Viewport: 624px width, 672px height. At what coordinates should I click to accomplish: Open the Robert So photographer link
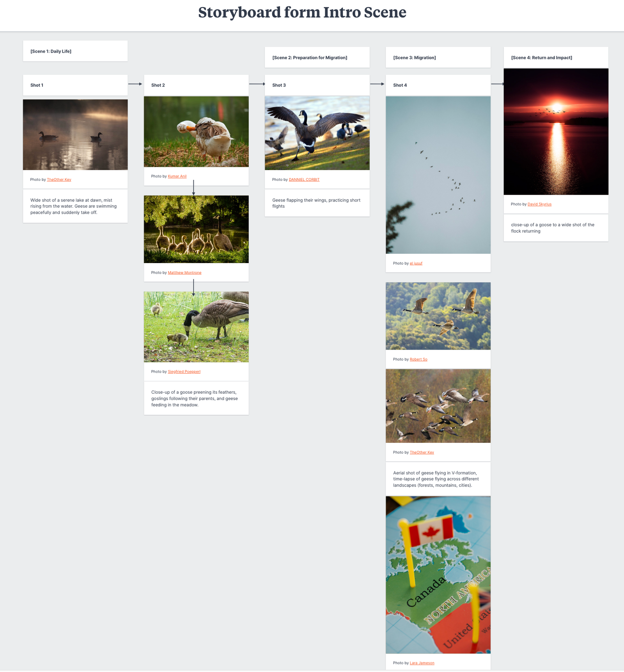tap(418, 359)
